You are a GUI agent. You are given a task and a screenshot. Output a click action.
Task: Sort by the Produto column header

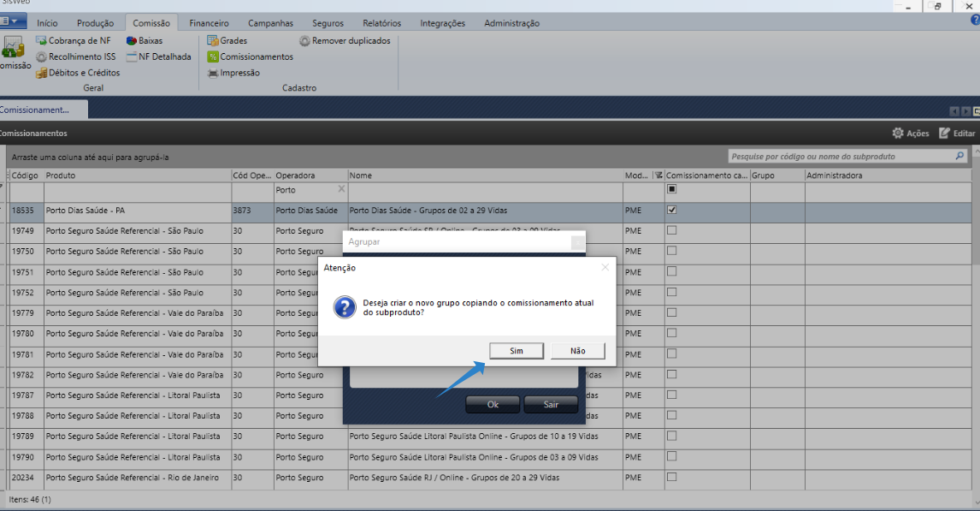tap(138, 175)
